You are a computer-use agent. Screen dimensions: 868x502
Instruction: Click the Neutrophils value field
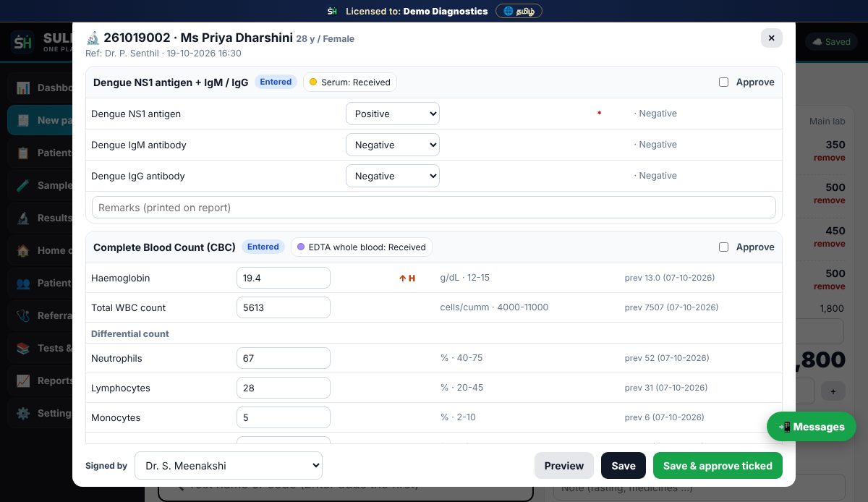coord(284,358)
